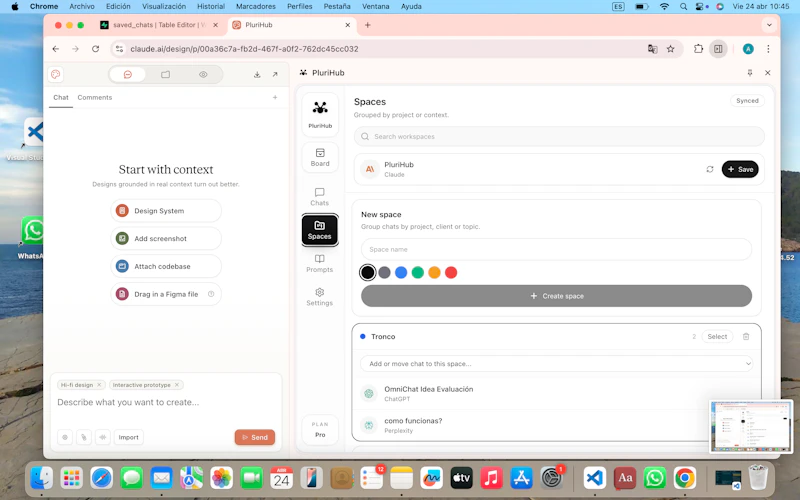The image size is (800, 500).
Task: Pick the red space color
Action: (x=451, y=272)
